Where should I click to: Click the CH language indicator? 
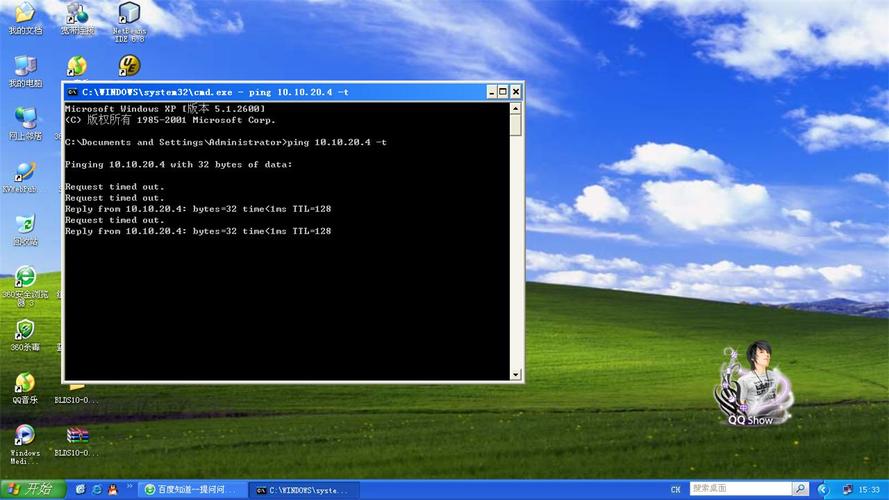(675, 490)
